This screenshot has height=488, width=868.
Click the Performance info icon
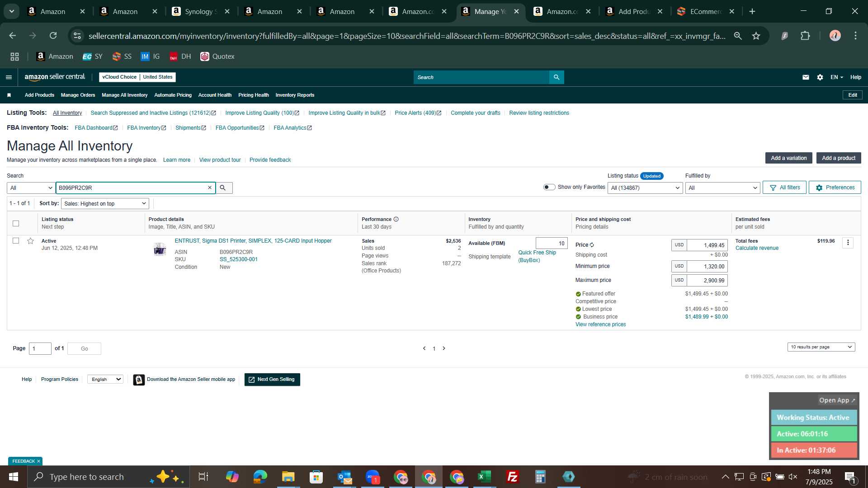click(x=396, y=219)
